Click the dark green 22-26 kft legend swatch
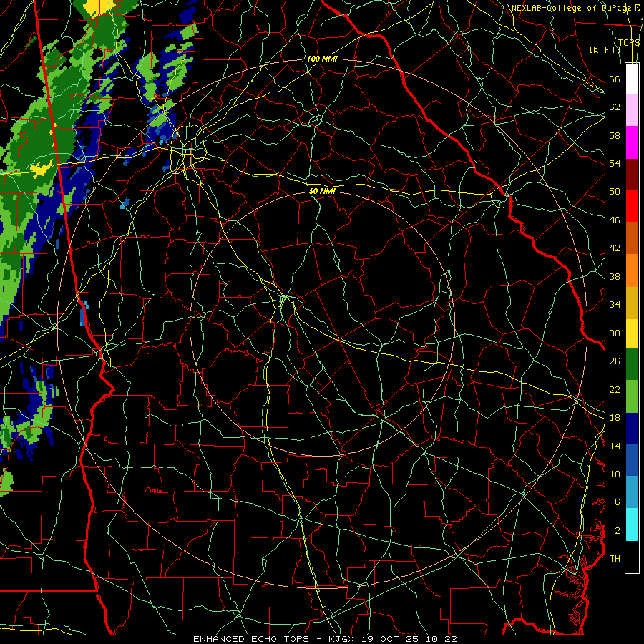 click(632, 364)
